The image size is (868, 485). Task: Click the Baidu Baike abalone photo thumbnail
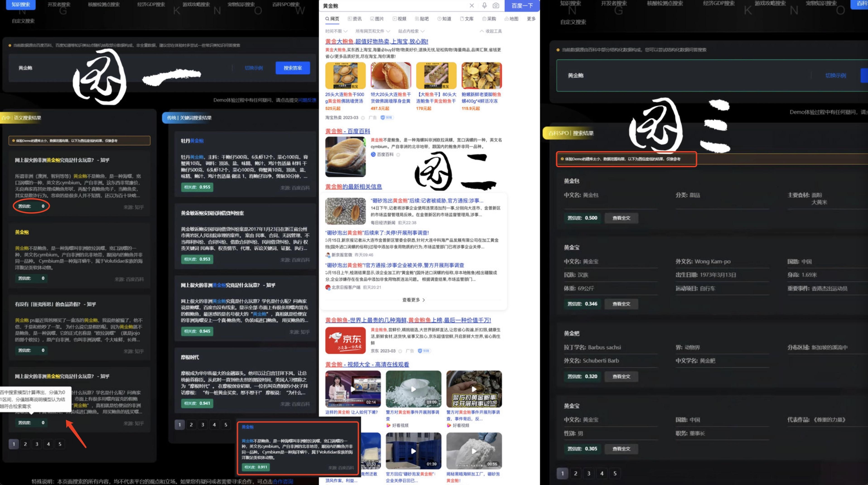pyautogui.click(x=345, y=157)
